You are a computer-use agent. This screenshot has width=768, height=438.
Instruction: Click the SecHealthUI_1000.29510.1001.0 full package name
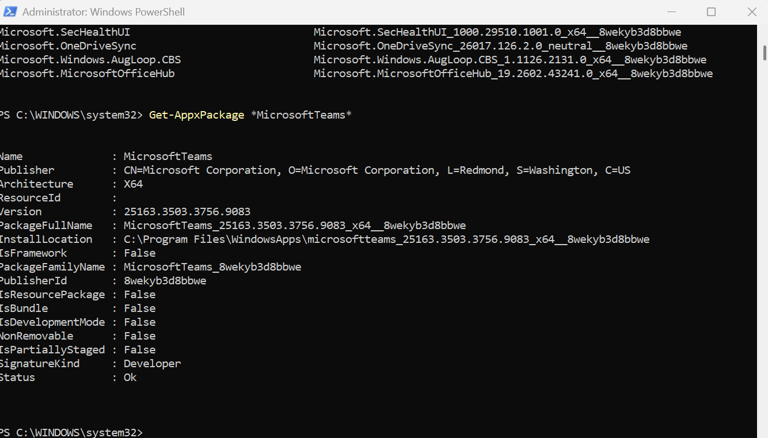click(497, 32)
